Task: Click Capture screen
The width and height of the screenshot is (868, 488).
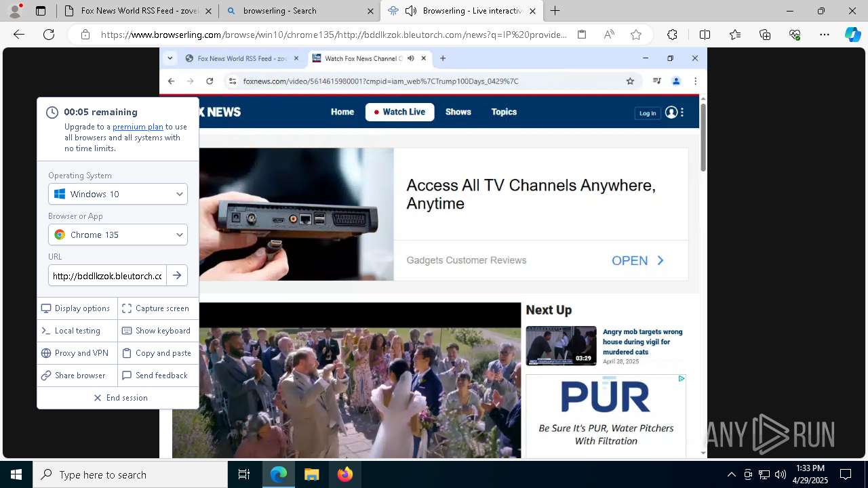Action: coord(157,308)
